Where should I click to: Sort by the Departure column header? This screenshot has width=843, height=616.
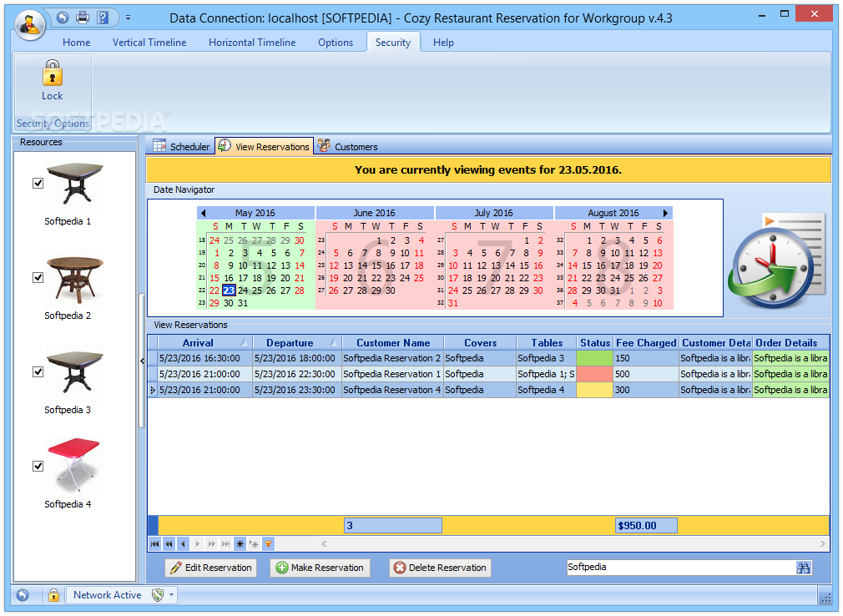click(295, 342)
